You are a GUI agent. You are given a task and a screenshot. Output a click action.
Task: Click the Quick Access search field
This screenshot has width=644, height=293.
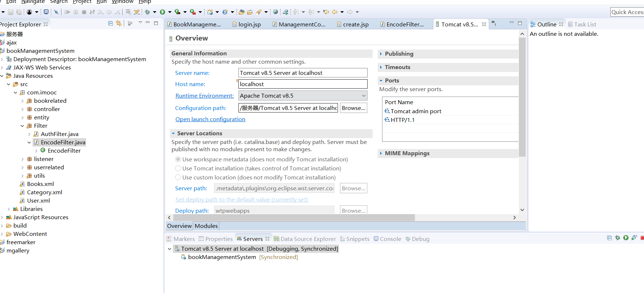point(627,12)
